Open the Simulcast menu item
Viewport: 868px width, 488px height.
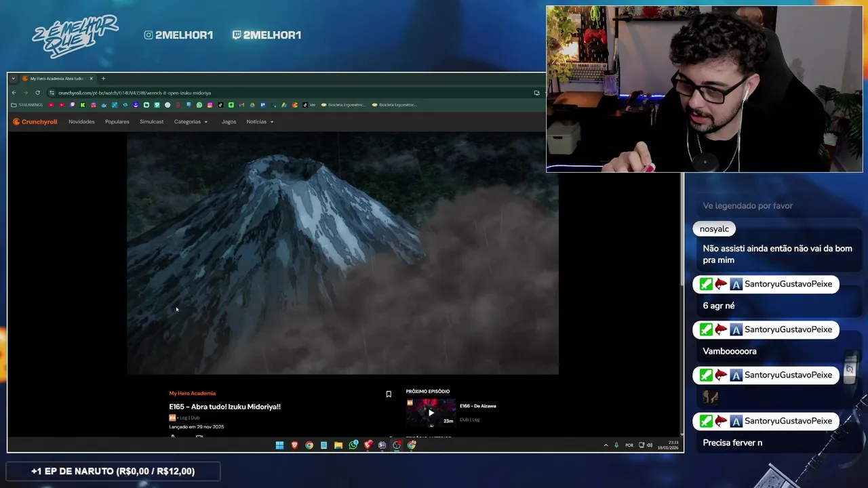[151, 122]
